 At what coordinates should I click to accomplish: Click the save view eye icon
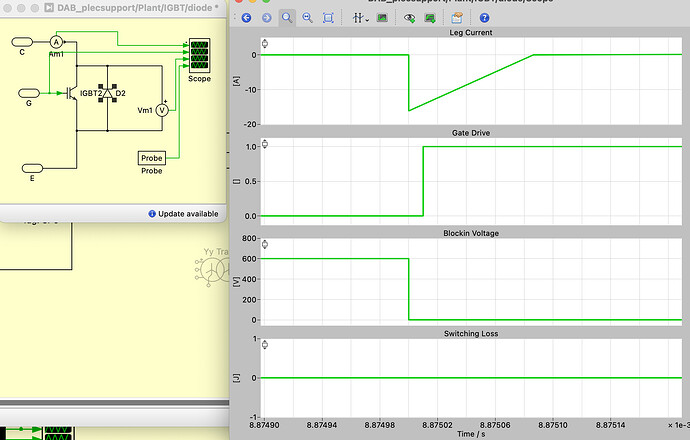click(x=410, y=18)
